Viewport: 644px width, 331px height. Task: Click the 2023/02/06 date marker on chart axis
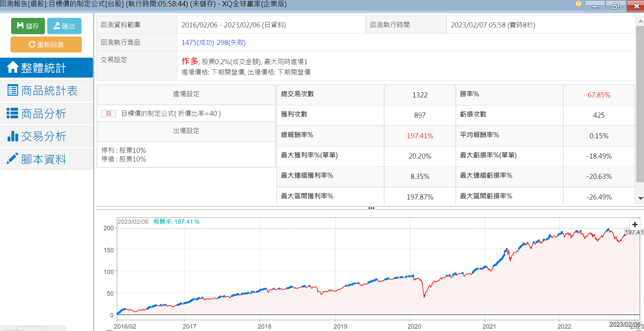click(x=624, y=324)
